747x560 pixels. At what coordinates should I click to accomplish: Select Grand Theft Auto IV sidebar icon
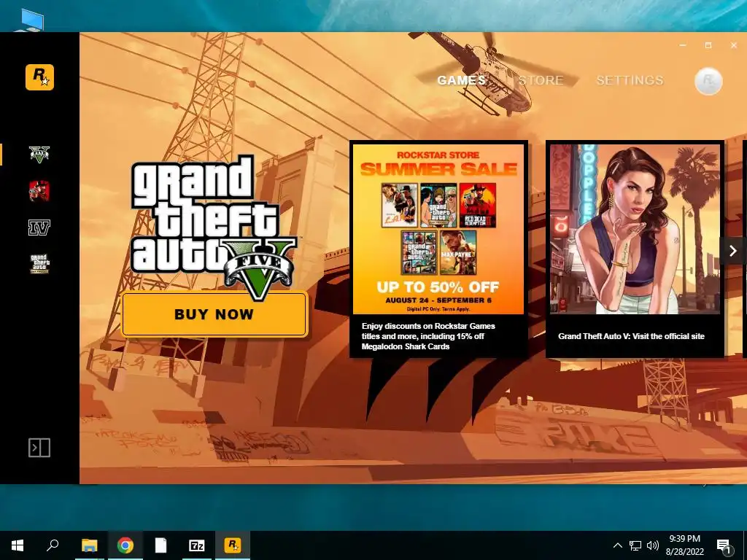[x=39, y=227]
